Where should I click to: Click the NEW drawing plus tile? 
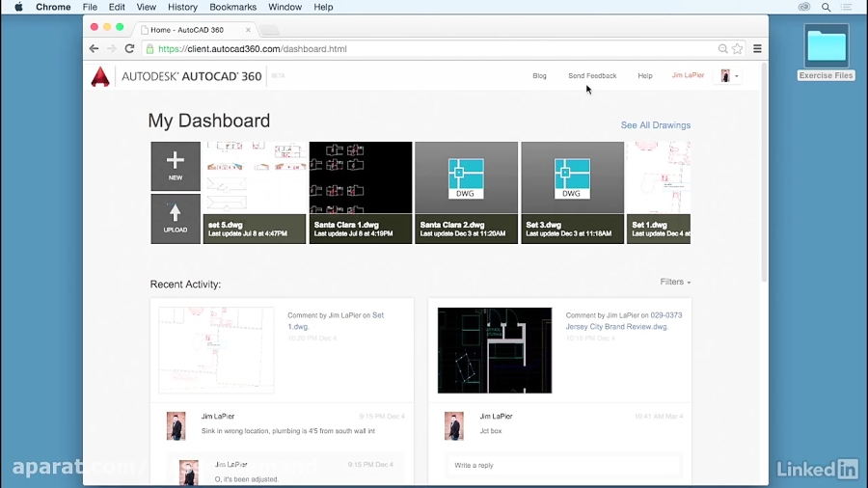coord(176,166)
